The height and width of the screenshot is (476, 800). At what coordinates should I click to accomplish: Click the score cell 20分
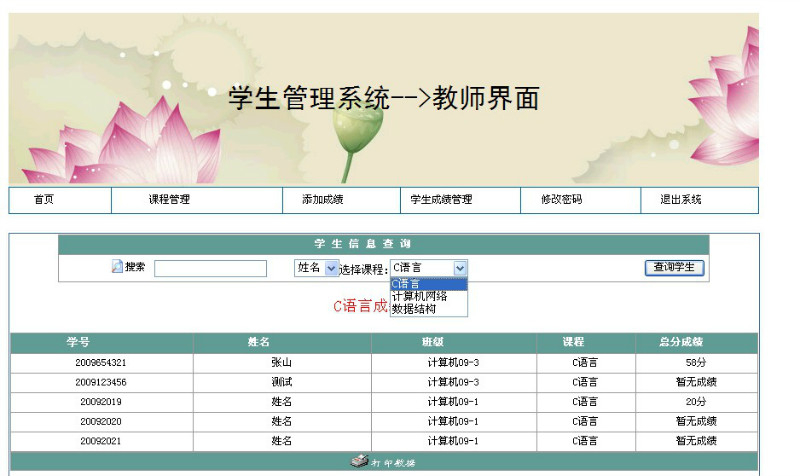pos(696,402)
